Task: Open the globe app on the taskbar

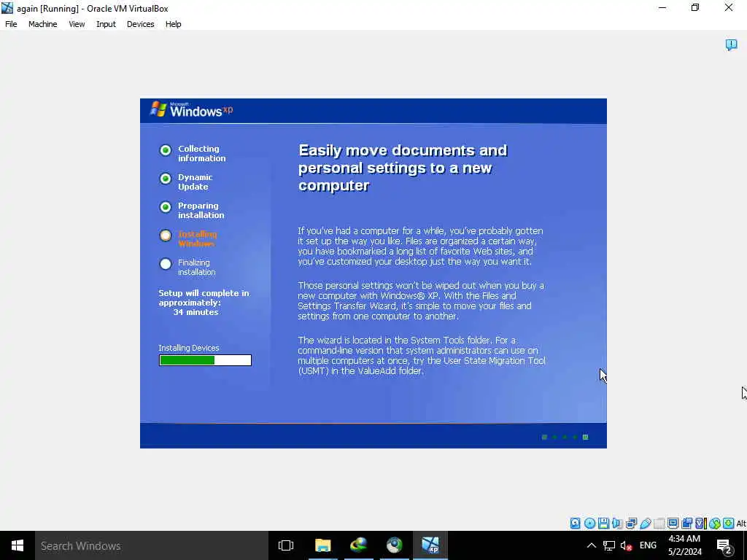Action: [395, 545]
